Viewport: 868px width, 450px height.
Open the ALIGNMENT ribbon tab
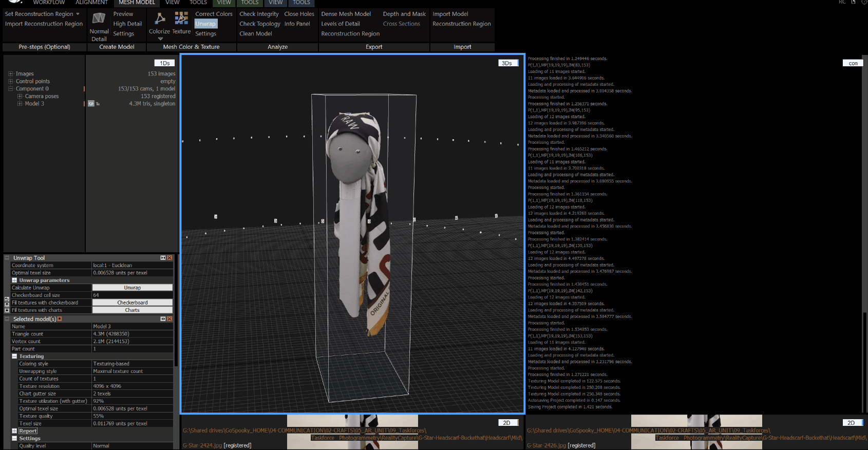[91, 3]
